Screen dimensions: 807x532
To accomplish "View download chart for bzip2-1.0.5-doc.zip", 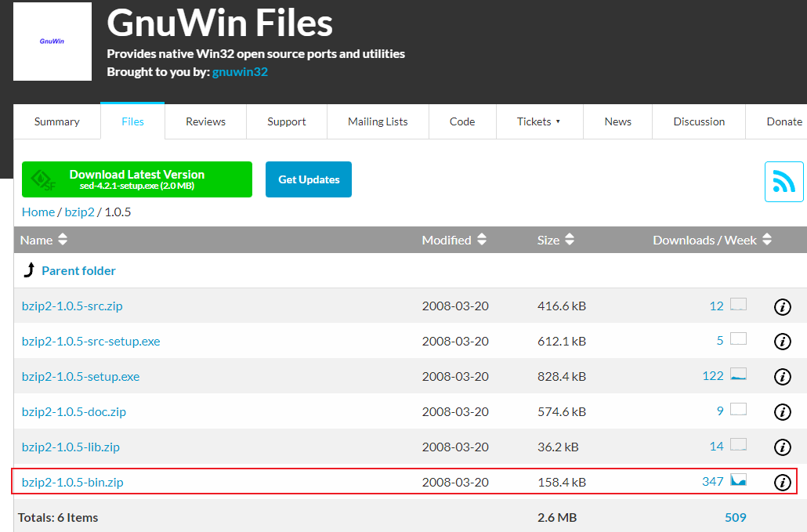I will click(x=739, y=410).
